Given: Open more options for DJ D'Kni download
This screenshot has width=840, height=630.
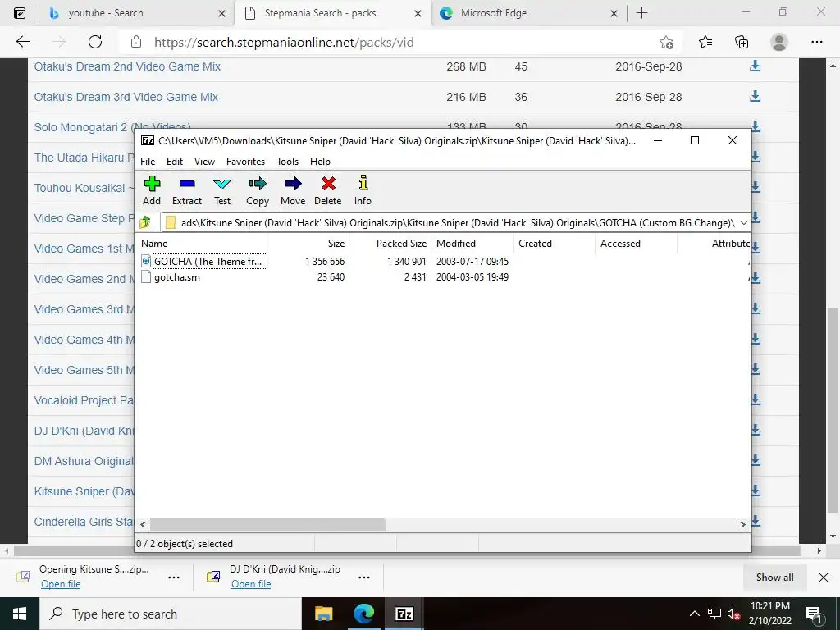Looking at the screenshot, I should [x=363, y=577].
